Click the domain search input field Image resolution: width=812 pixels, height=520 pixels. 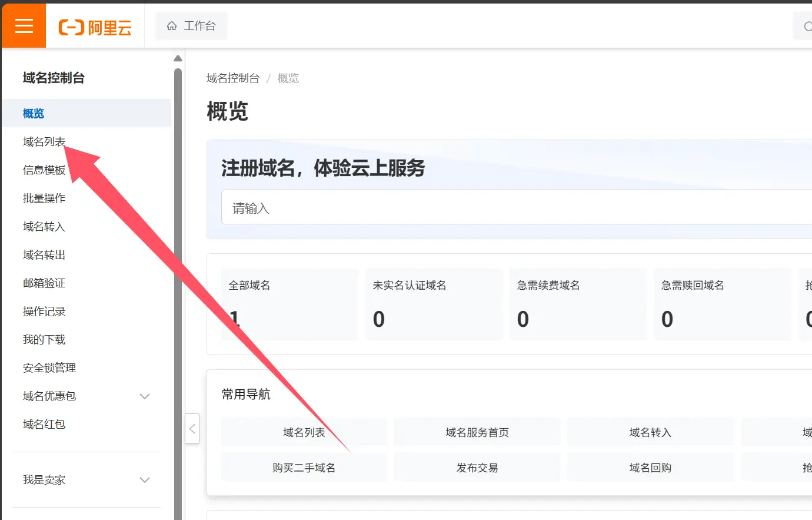click(512, 207)
